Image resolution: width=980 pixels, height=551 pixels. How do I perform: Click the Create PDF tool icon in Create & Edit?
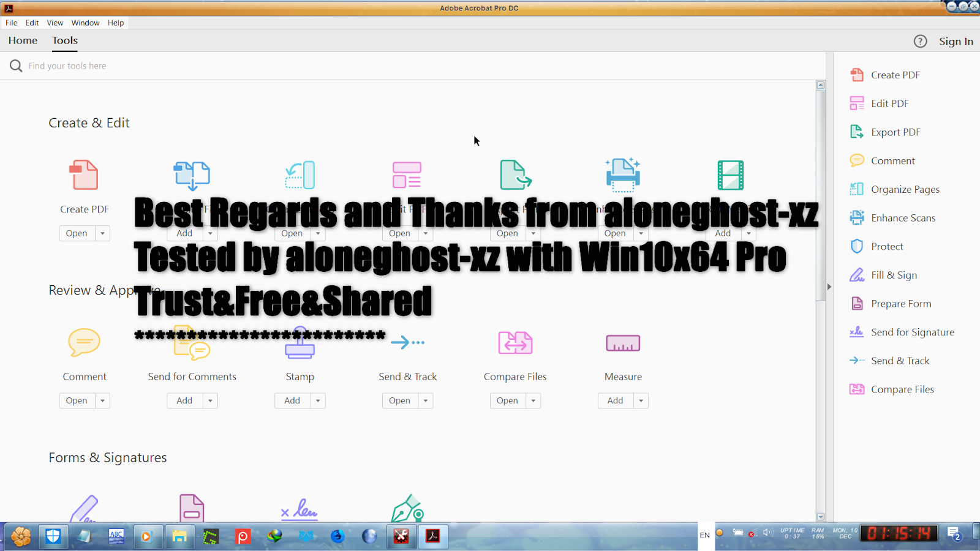pyautogui.click(x=84, y=175)
